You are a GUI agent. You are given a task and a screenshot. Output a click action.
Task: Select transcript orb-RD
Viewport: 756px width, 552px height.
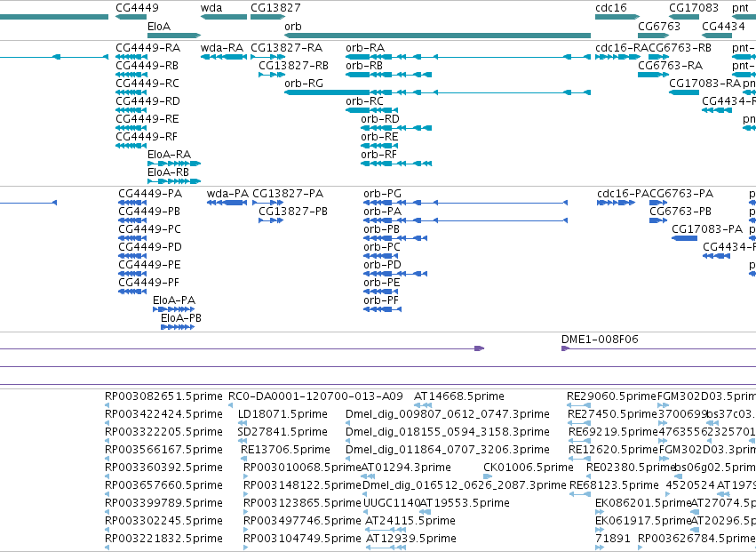tap(396, 128)
